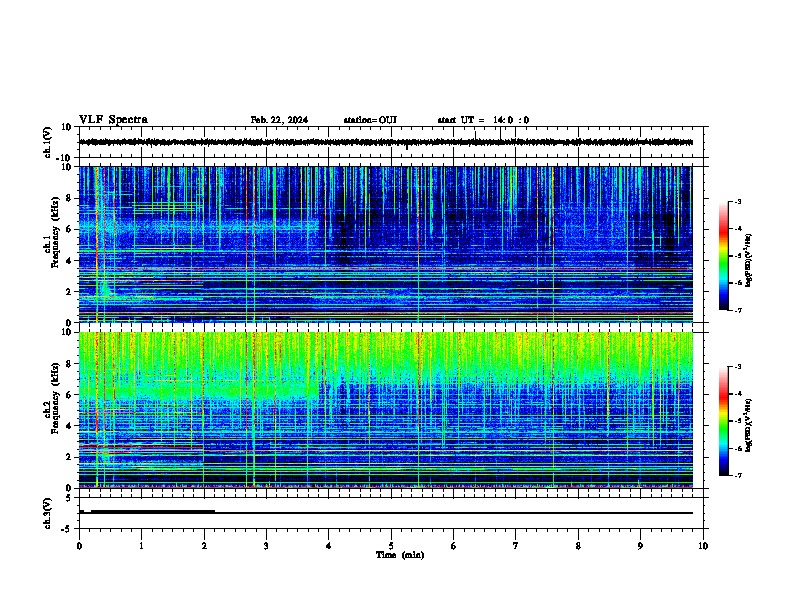Click the ch.1 spectrogram plot area
The image size is (792, 612).
pos(386,244)
